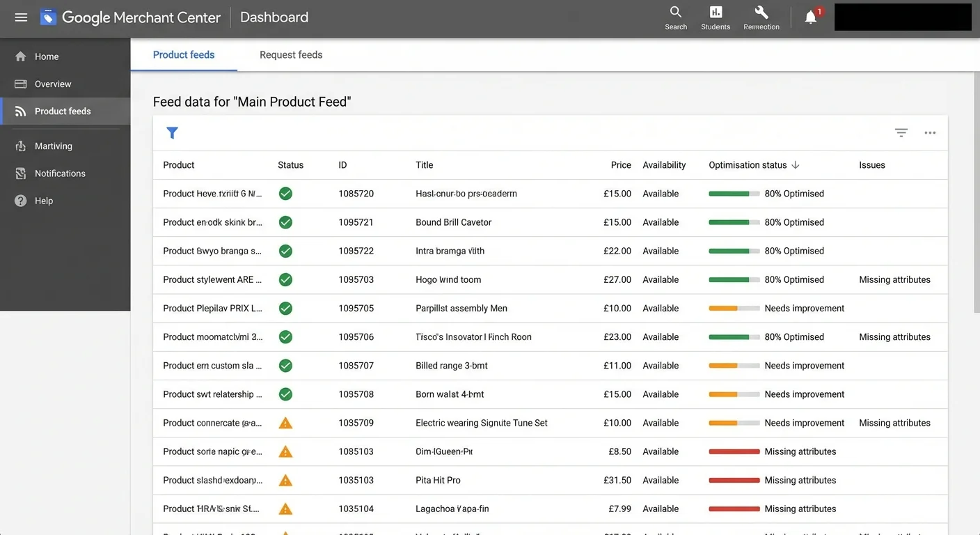Open the Students chart icon
This screenshot has width=980, height=535.
click(x=716, y=18)
